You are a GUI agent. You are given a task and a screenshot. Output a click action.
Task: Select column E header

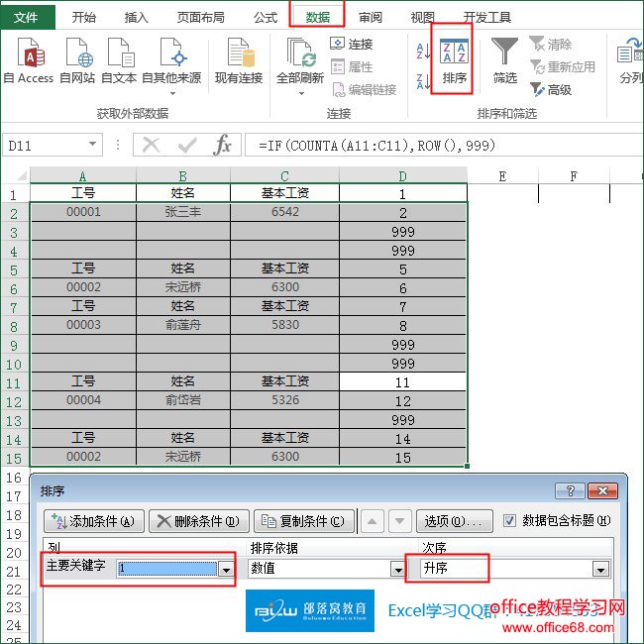point(502,175)
